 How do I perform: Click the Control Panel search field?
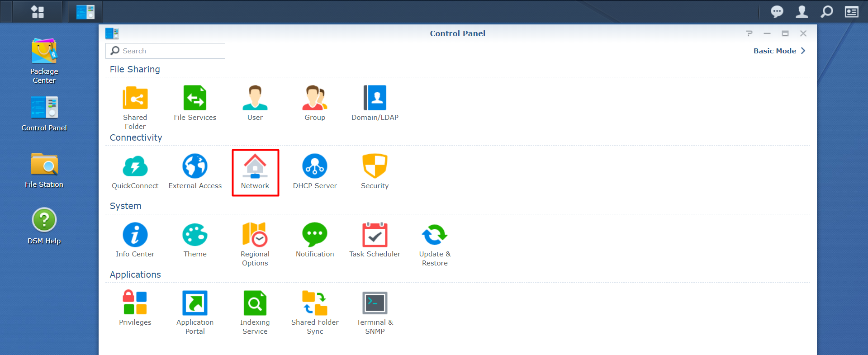pos(165,51)
